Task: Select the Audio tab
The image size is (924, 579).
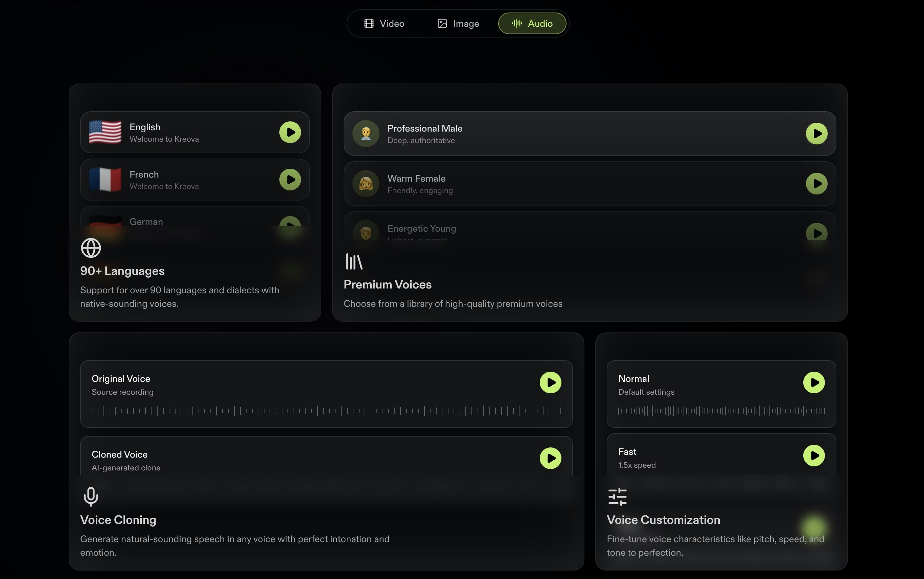Action: point(532,23)
